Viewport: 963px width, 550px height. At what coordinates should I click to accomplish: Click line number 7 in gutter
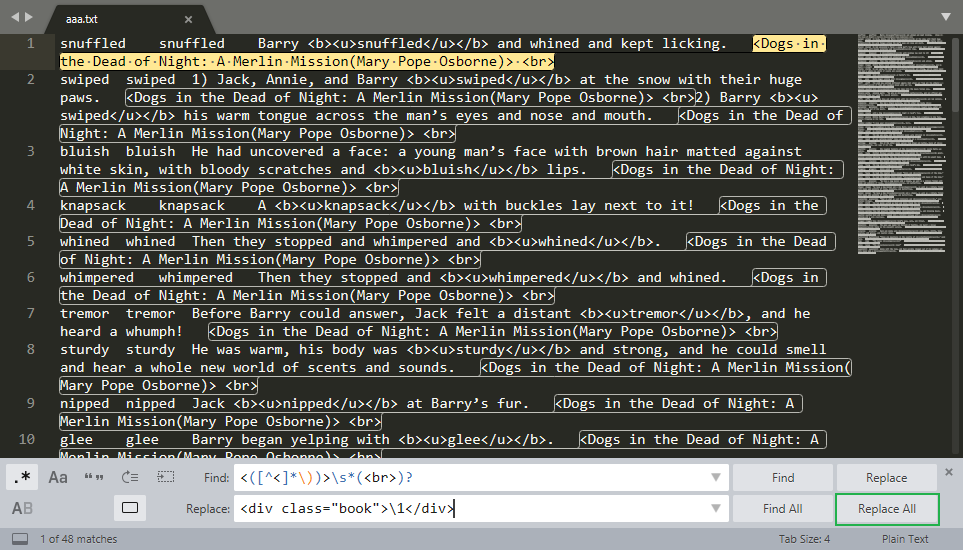click(x=31, y=313)
